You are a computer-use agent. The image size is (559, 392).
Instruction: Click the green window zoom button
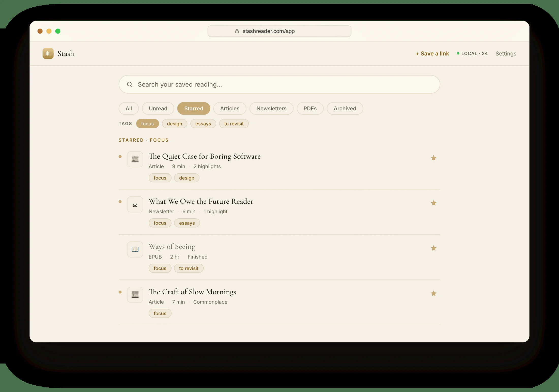58,31
